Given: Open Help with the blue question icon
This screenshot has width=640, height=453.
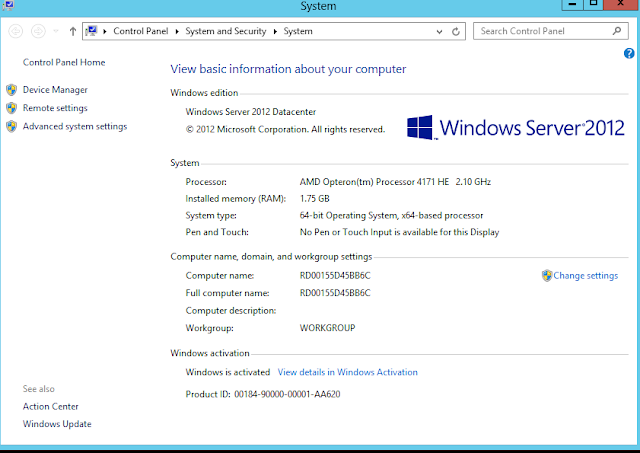Looking at the screenshot, I should pyautogui.click(x=629, y=53).
